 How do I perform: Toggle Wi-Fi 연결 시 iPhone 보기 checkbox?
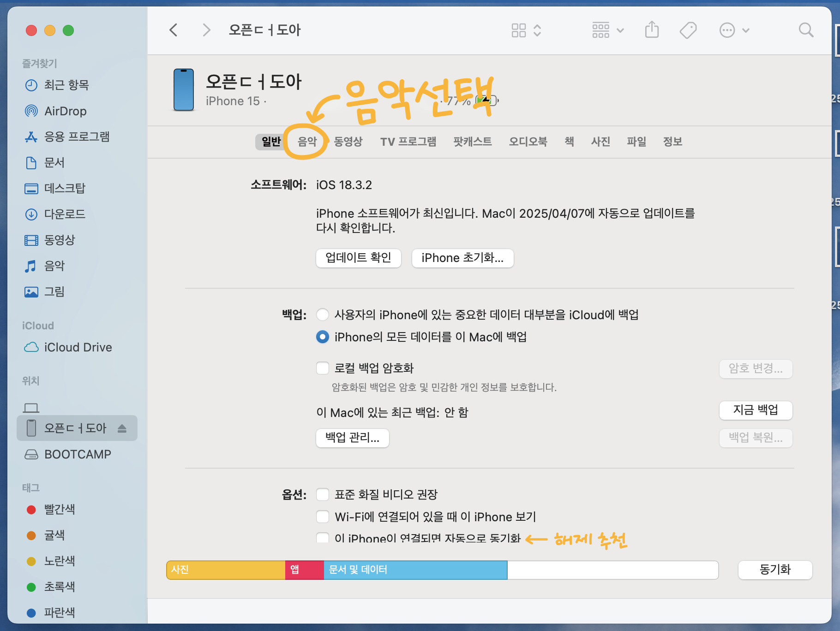[323, 517]
